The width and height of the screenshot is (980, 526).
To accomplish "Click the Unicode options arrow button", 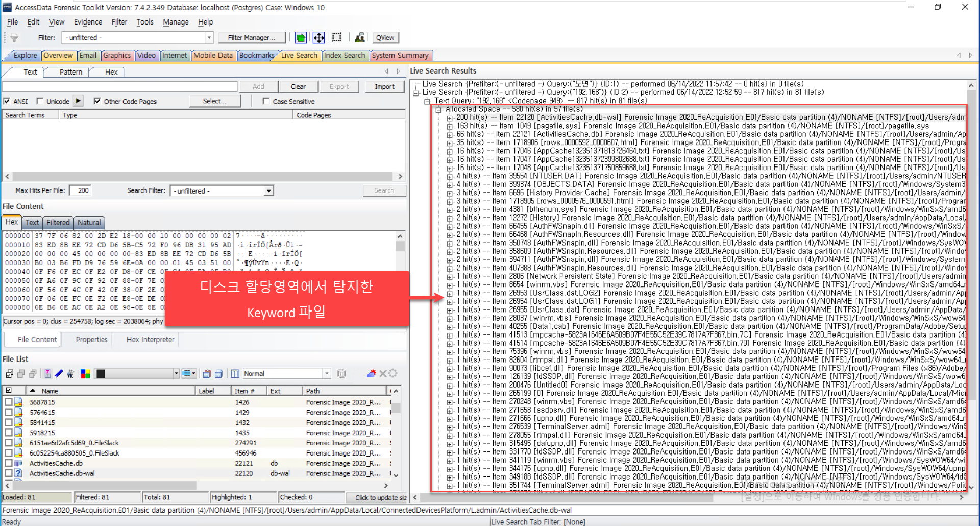I will coord(78,101).
